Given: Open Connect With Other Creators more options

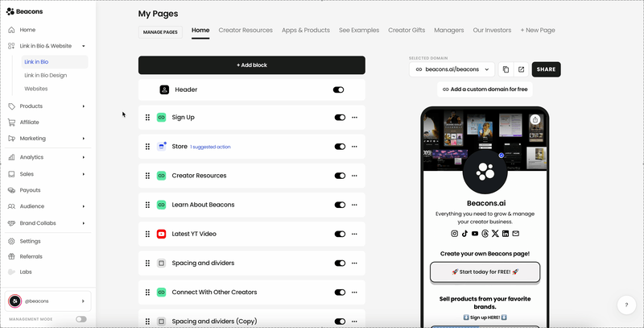Looking at the screenshot, I should (354, 293).
